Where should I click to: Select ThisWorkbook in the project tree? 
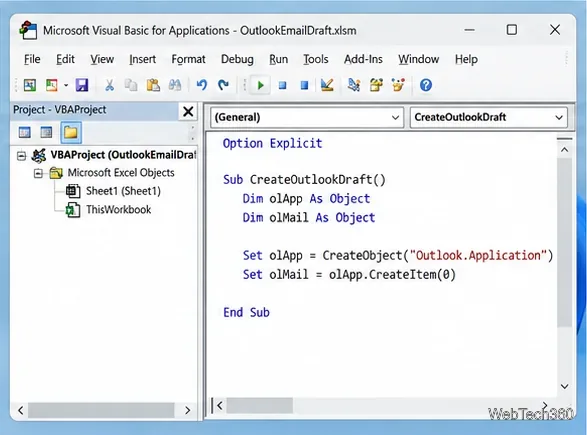(x=119, y=209)
